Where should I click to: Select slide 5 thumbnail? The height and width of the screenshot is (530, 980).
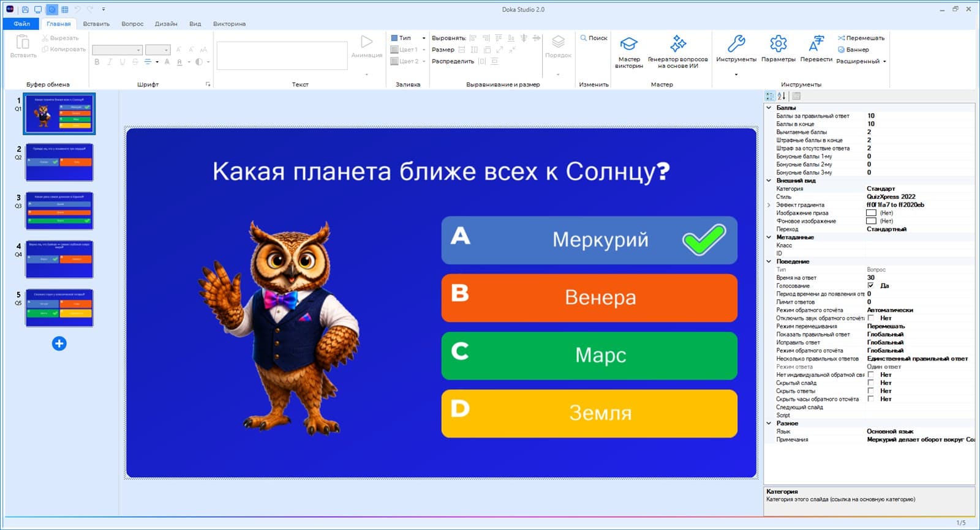tap(59, 308)
